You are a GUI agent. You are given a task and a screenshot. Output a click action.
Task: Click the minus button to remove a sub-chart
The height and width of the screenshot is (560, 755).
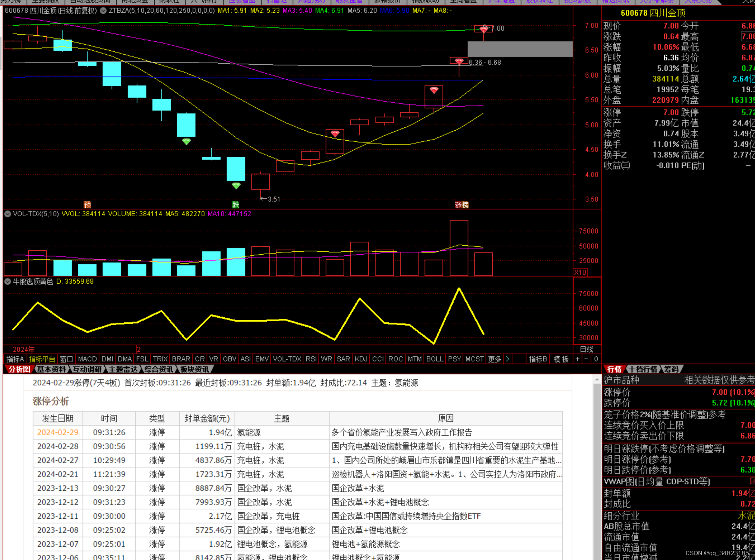(586, 359)
